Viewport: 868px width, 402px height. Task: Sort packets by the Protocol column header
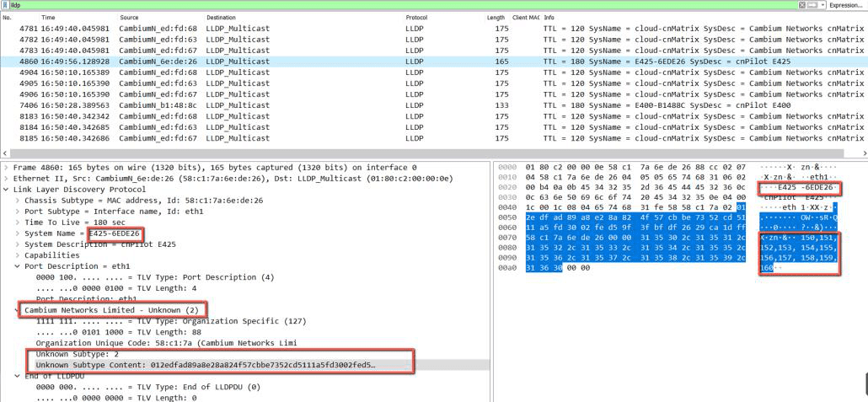(416, 18)
